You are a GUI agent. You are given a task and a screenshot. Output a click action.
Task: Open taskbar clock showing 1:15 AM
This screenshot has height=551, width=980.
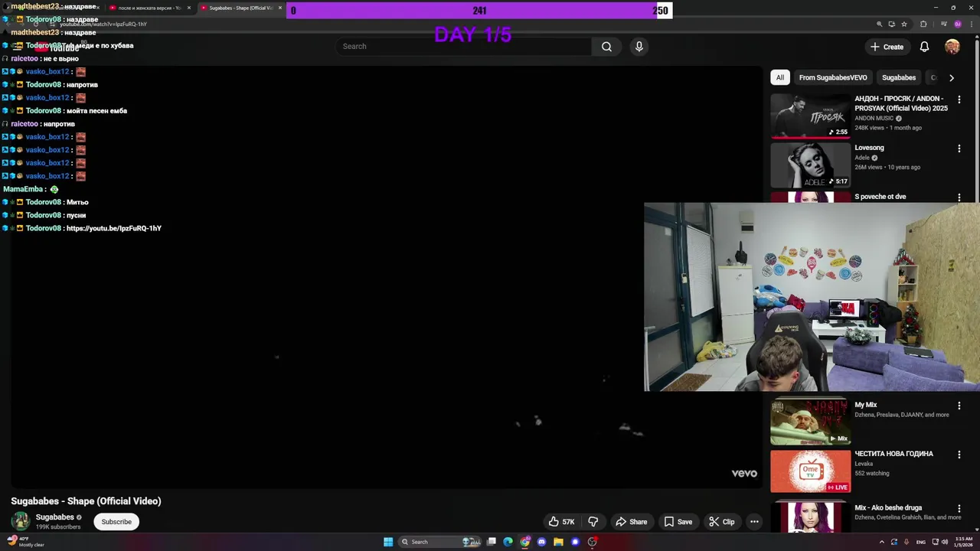[964, 542]
